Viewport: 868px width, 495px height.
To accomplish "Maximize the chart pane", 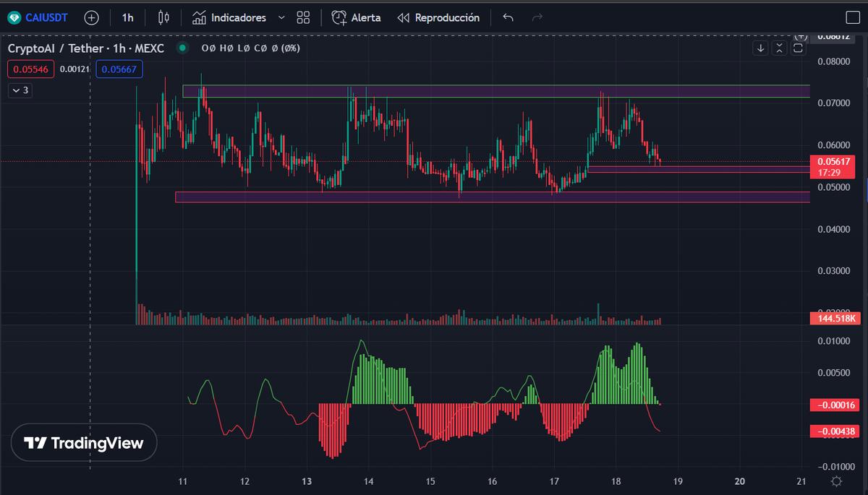I will [x=798, y=48].
